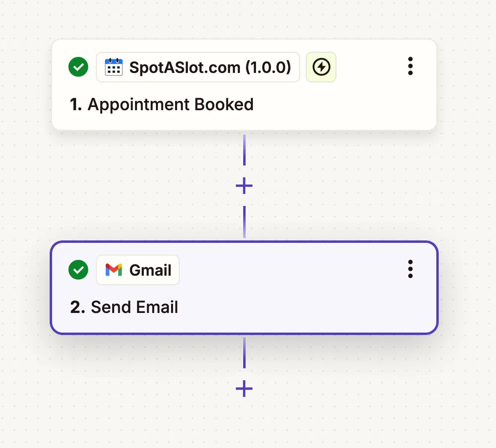Open the three-dot menu on the Gmail step

point(410,269)
